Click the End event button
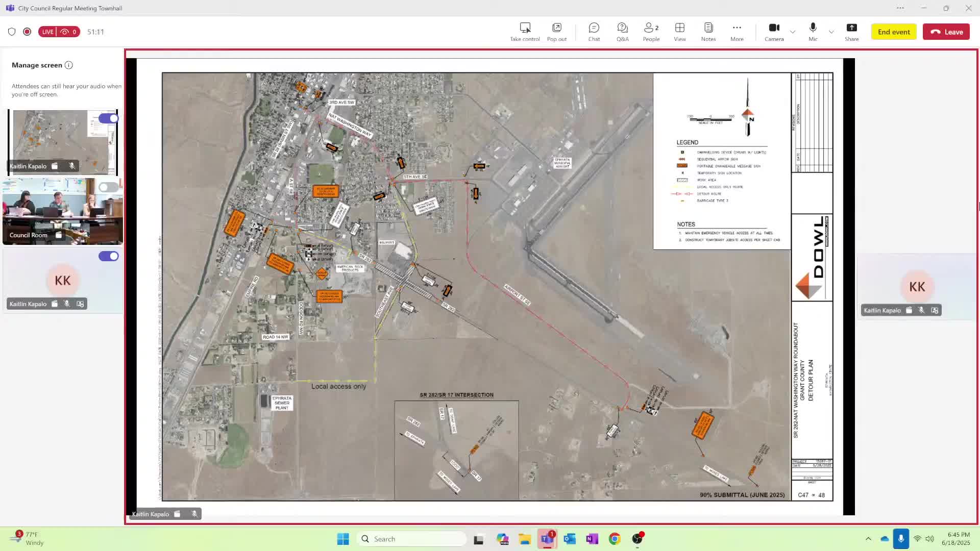The image size is (980, 551). click(894, 32)
